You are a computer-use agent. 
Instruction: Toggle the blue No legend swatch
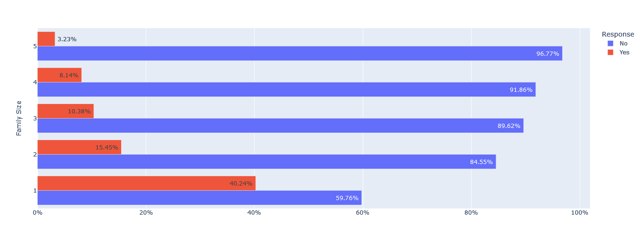tap(610, 44)
